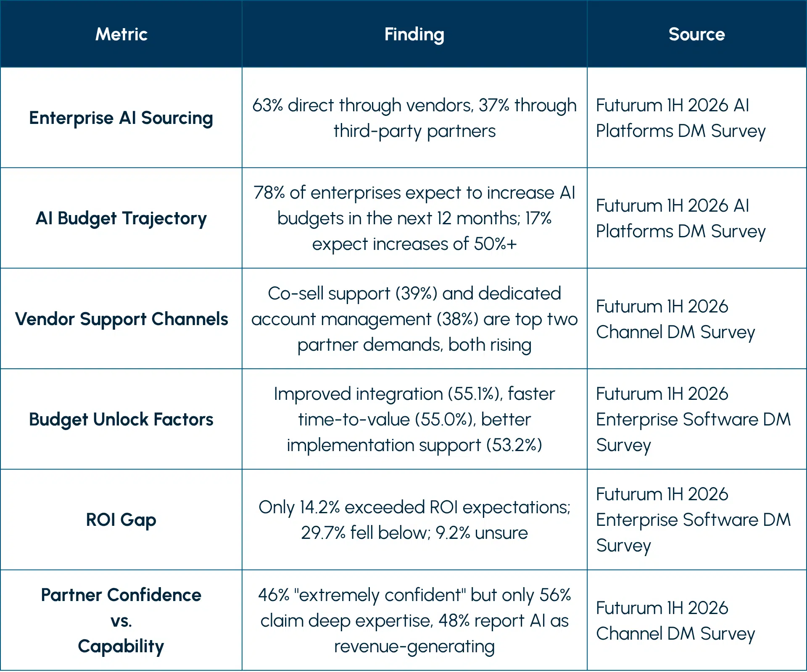Screen dimensions: 807x672
Task: Click the Channel DM Survey source in the Partner Confidence row
Action: coord(675,621)
